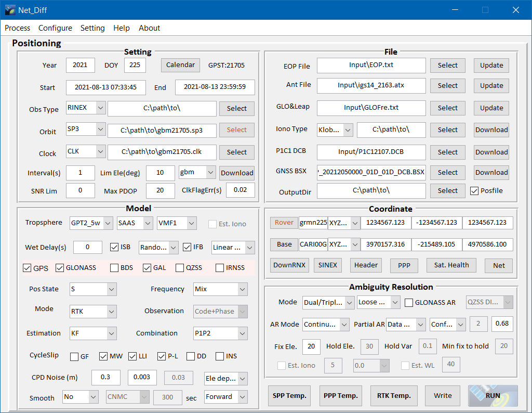The height and width of the screenshot is (413, 532).
Task: Open the Pos State dropdown
Action: pos(93,289)
